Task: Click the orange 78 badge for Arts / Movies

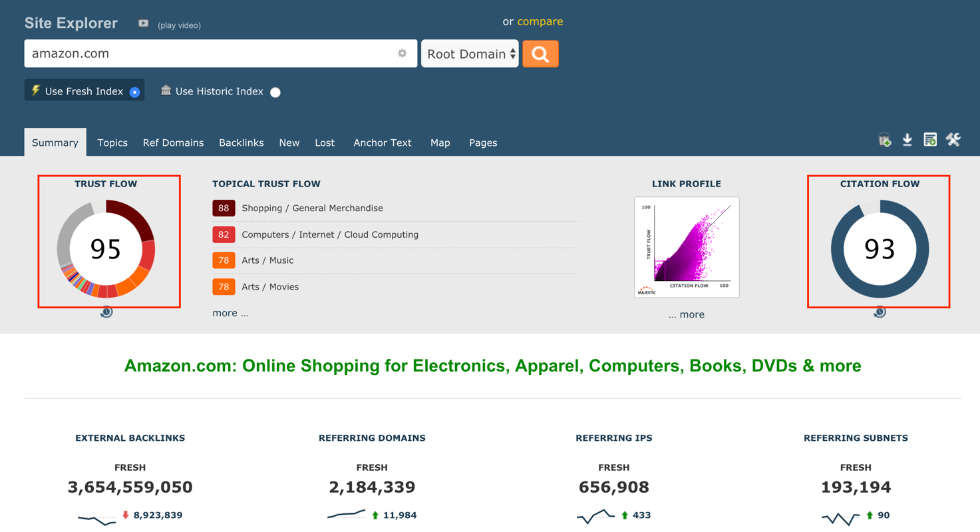Action: (x=224, y=287)
